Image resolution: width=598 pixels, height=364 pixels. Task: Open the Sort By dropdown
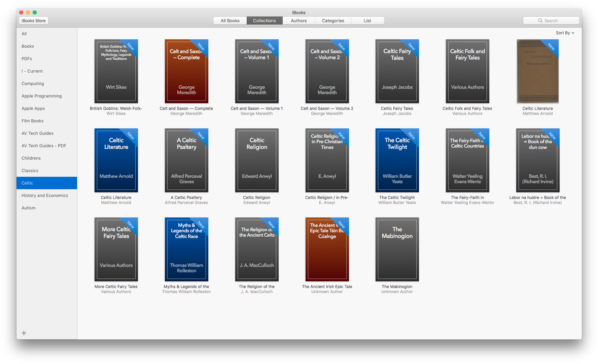click(x=565, y=33)
